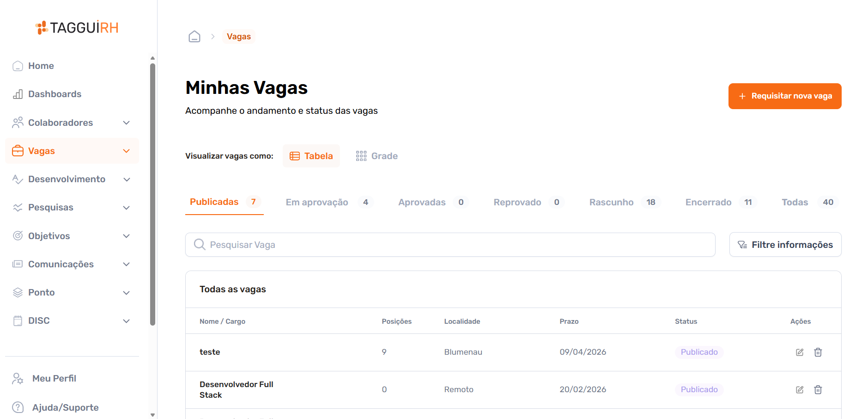The width and height of the screenshot is (868, 419).
Task: Open Filtre informações filter
Action: point(785,245)
